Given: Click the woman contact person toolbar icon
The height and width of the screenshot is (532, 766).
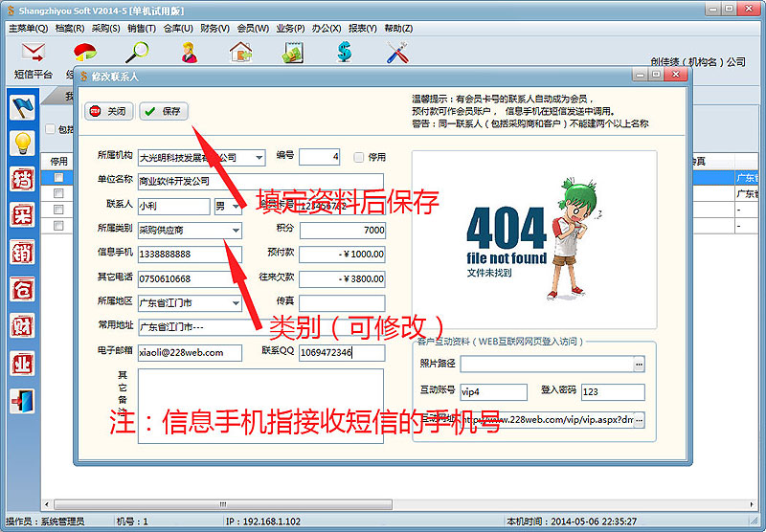Looking at the screenshot, I should click(x=189, y=53).
